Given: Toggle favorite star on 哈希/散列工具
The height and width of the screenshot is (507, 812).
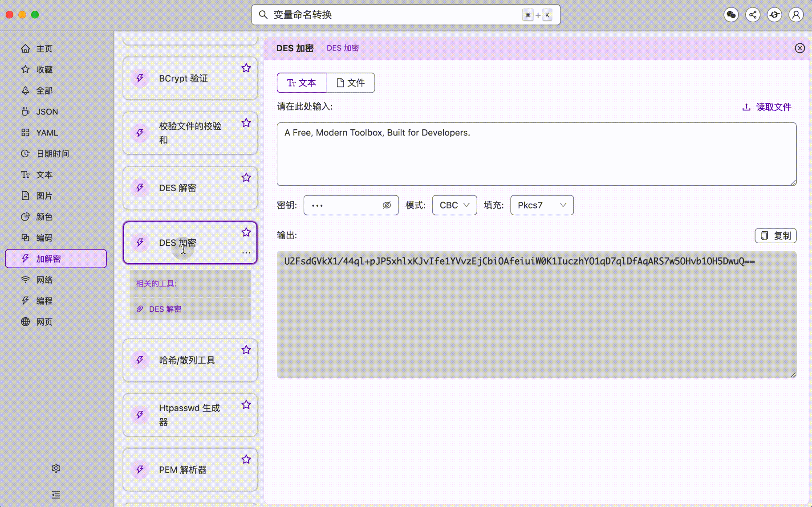Looking at the screenshot, I should (246, 350).
